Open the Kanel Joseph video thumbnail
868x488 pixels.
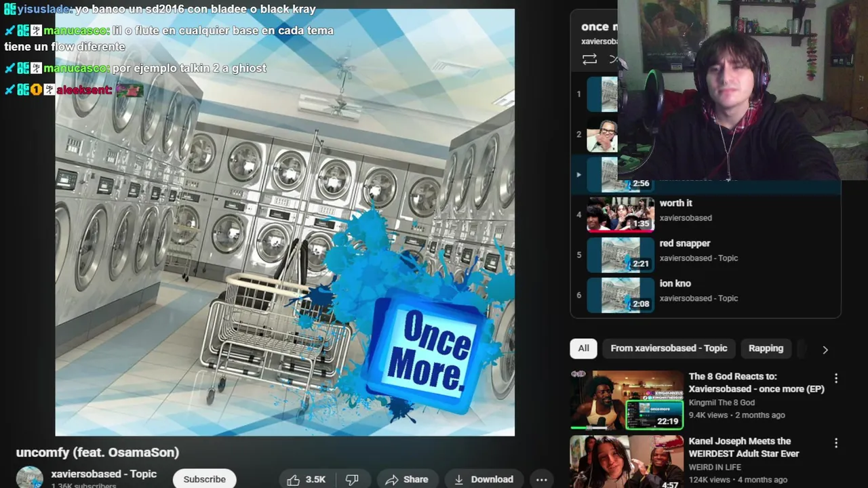point(627,462)
